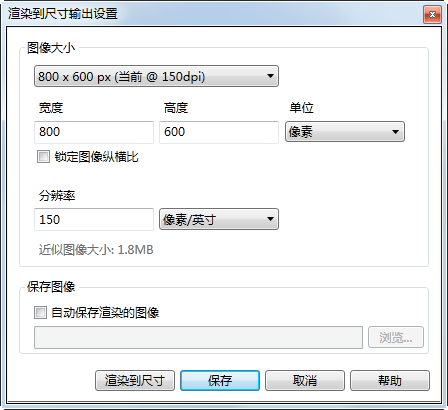Expand the 单位 dropdown set to 像素
448x410 pixels.
(345, 132)
